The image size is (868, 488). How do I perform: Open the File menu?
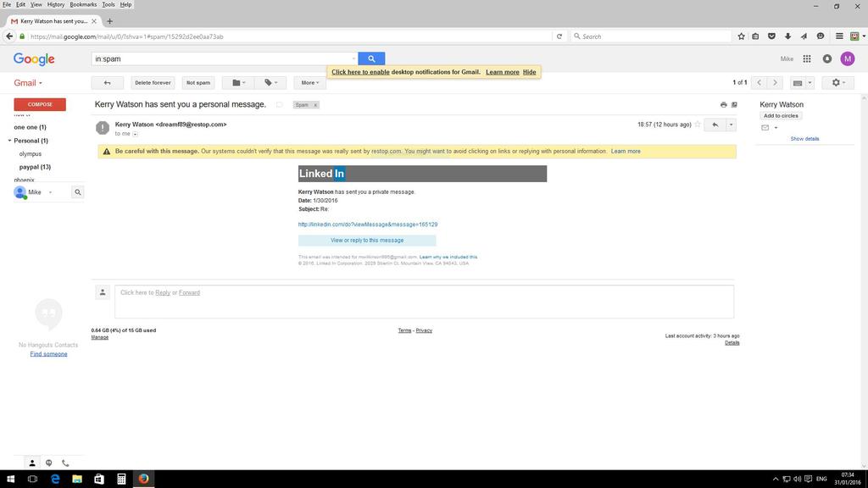point(7,4)
